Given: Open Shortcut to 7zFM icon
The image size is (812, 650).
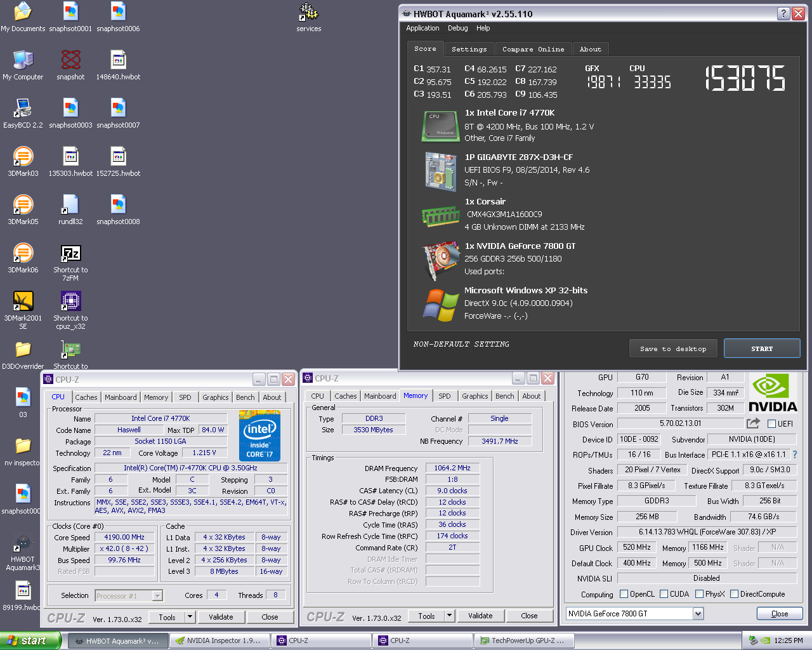Looking at the screenshot, I should (x=70, y=262).
